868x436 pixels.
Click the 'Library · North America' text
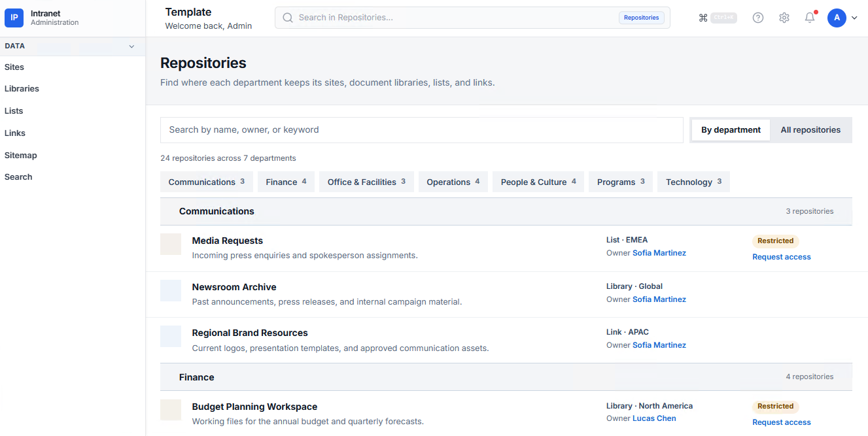pyautogui.click(x=650, y=406)
